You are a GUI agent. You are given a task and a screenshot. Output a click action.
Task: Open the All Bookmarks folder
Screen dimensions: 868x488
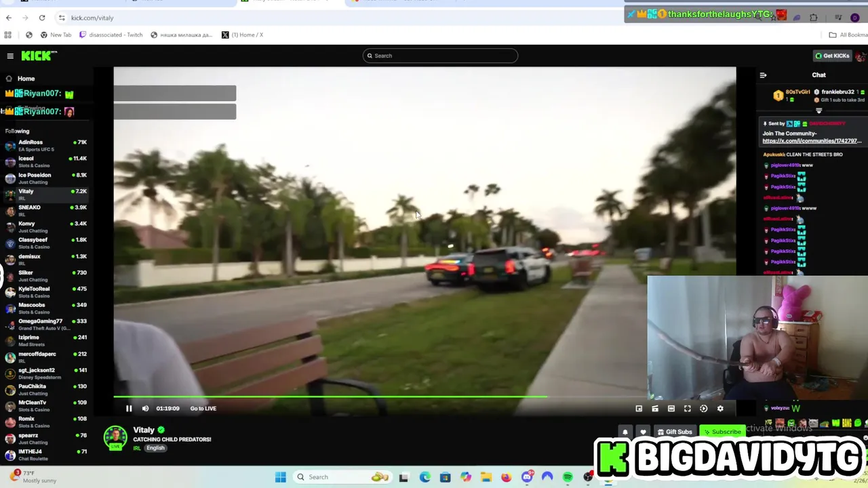[x=848, y=35]
